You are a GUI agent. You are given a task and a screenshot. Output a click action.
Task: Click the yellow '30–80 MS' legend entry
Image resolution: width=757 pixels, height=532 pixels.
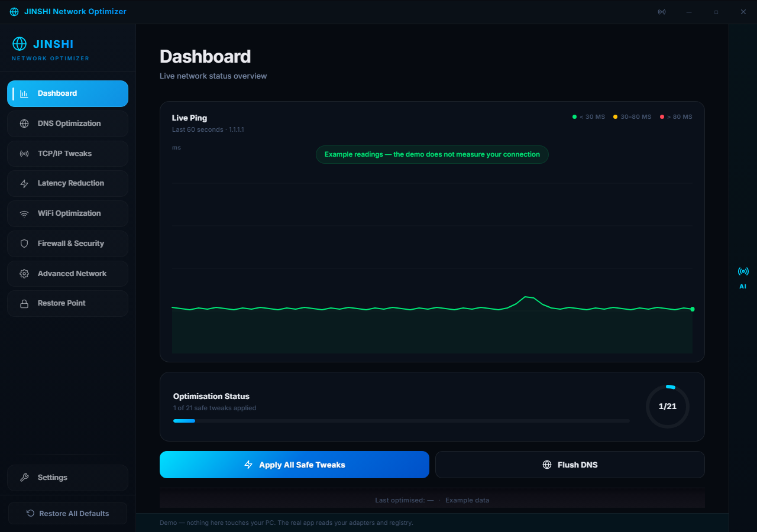pos(632,117)
